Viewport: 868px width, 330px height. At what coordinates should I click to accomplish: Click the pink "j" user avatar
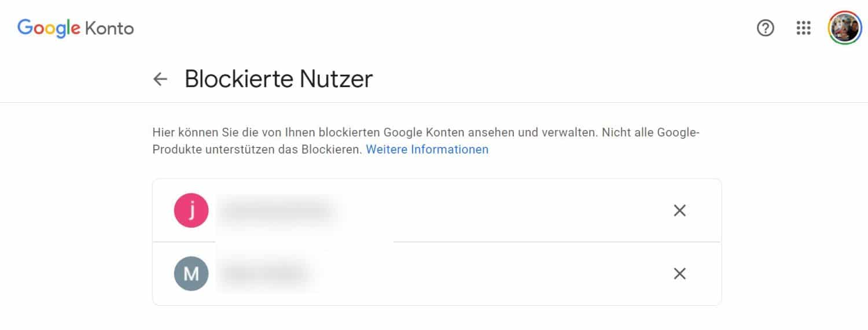click(191, 211)
